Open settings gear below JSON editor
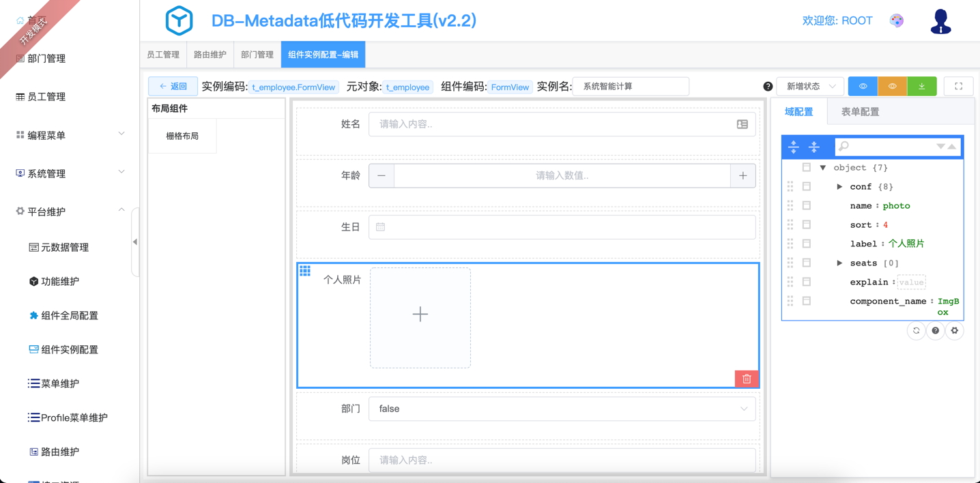Image resolution: width=980 pixels, height=483 pixels. [x=955, y=331]
